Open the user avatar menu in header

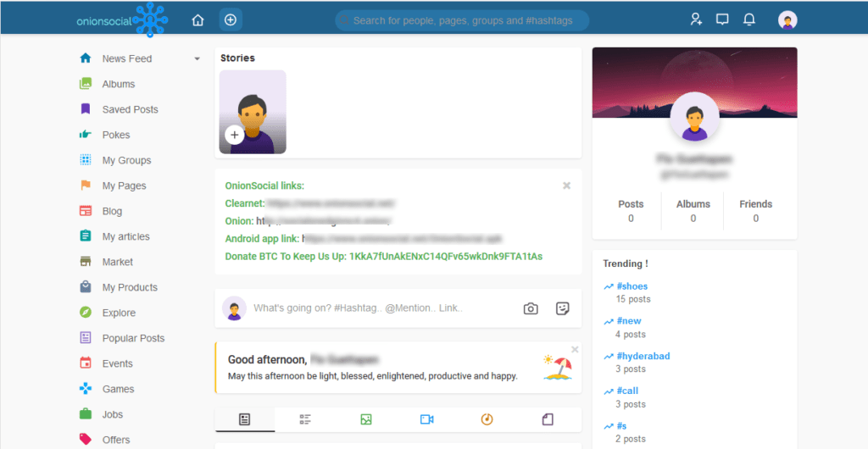tap(787, 20)
